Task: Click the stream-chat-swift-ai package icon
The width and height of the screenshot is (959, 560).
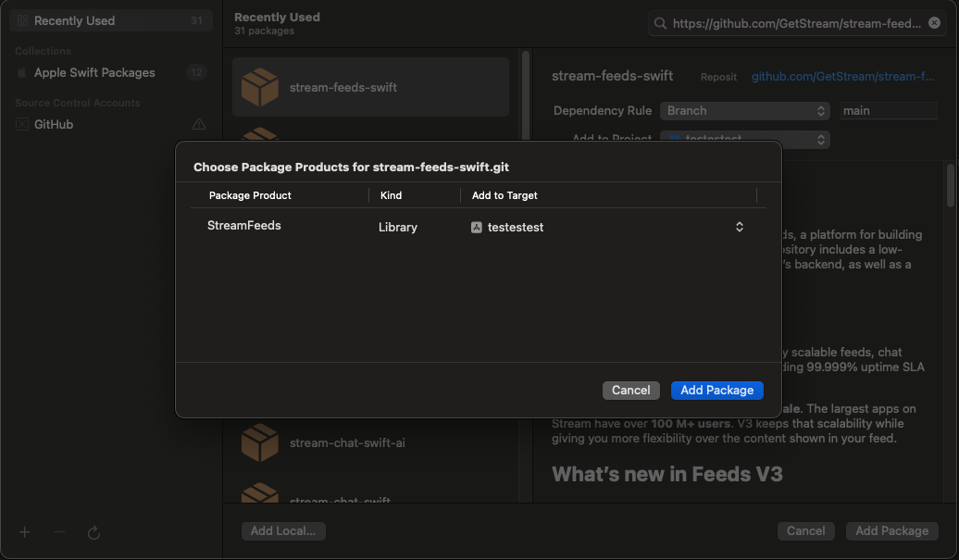Action: [259, 442]
